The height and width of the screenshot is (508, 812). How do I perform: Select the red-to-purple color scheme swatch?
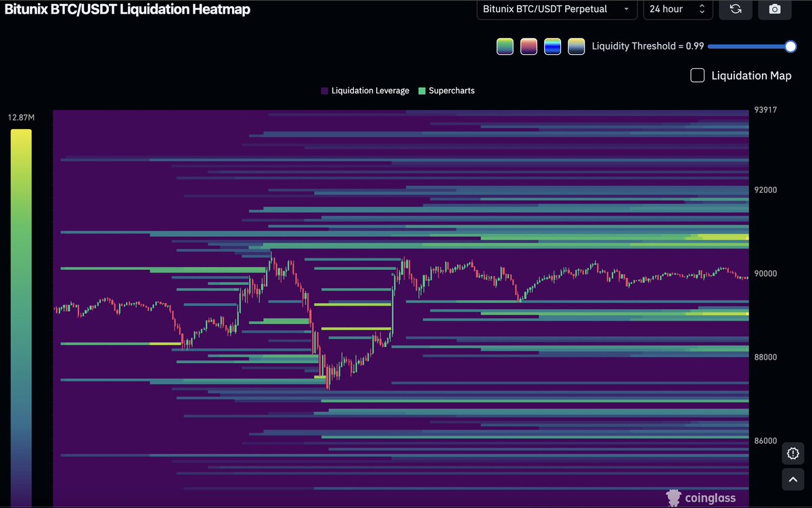(x=528, y=47)
